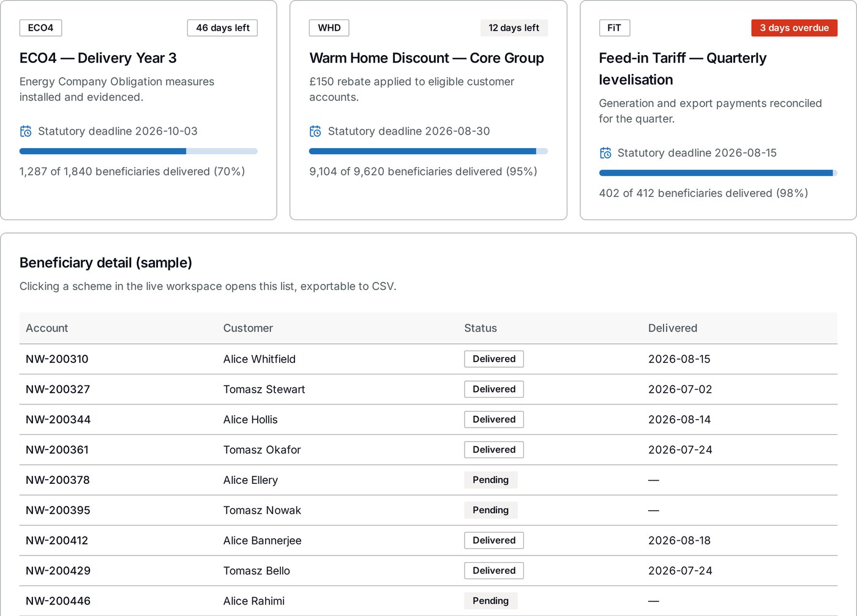This screenshot has width=857, height=616.
Task: Click Pending status for Tomasz Nowak
Action: 490,510
